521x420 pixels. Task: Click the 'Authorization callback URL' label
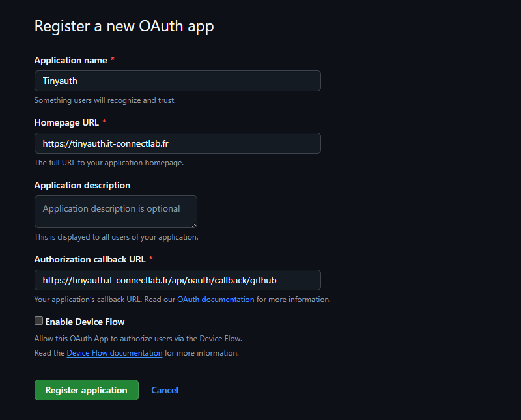[89, 259]
